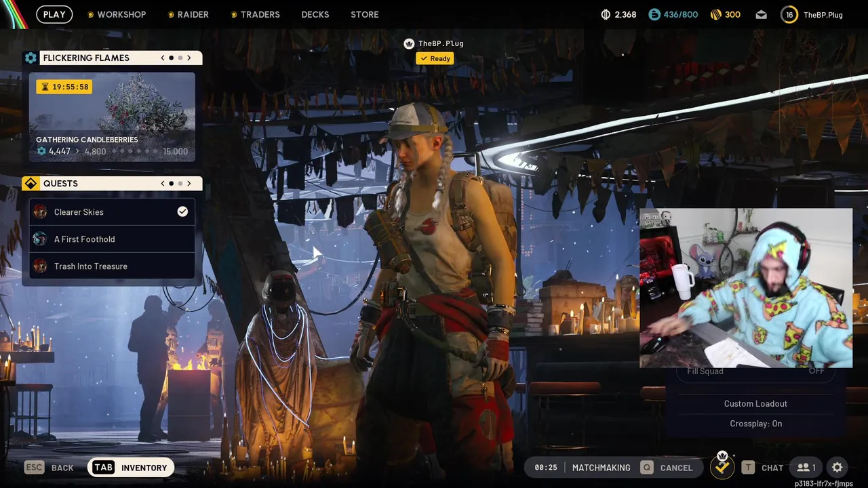Click the 19:55:58 event timer badge

tap(64, 87)
